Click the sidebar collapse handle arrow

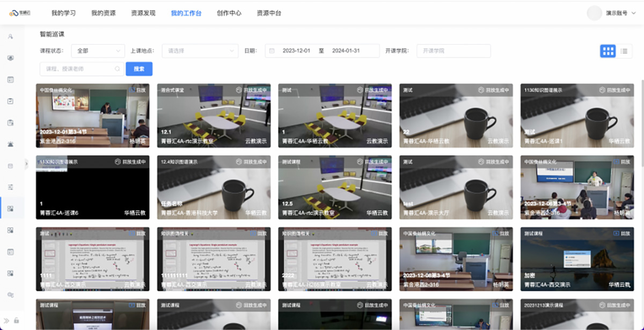tap(26, 164)
